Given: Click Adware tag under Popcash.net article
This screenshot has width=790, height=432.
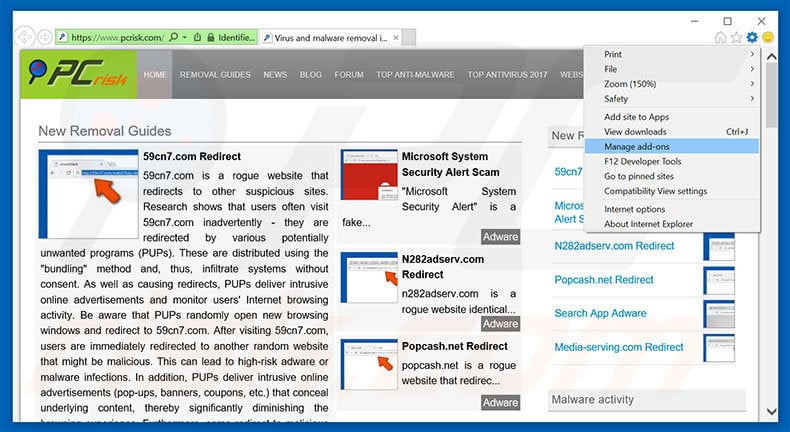Looking at the screenshot, I should tap(500, 402).
